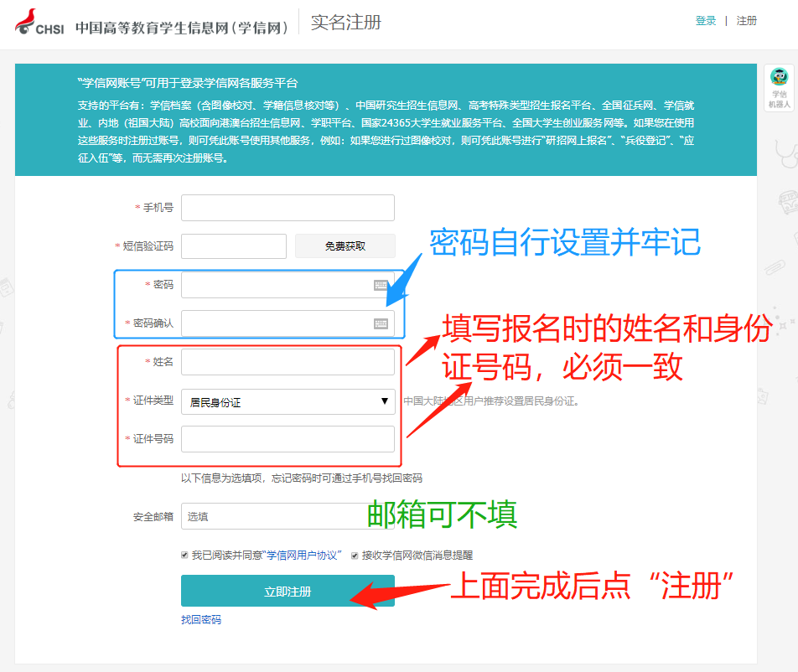Screen dimensions: 798x672
Task: Click the banner heading “学信网账号”可用于登录学信网各服务平台
Action: point(188,83)
